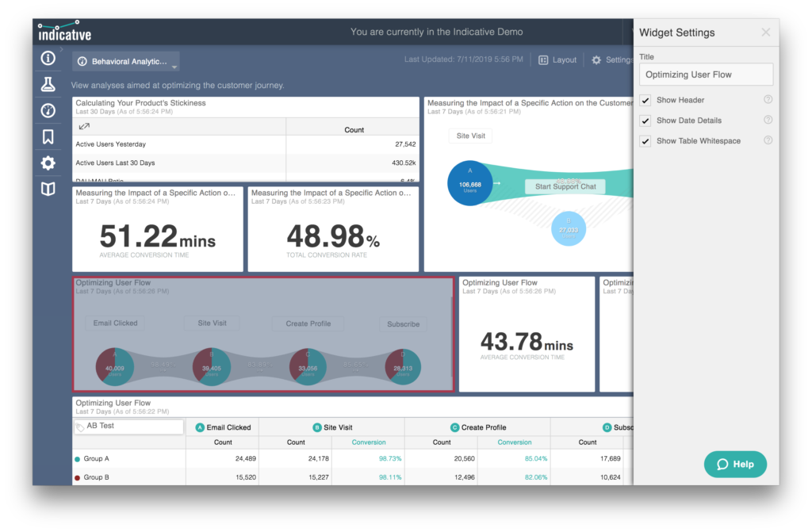The image size is (812, 532).
Task: Open the Help chat button
Action: [735, 464]
